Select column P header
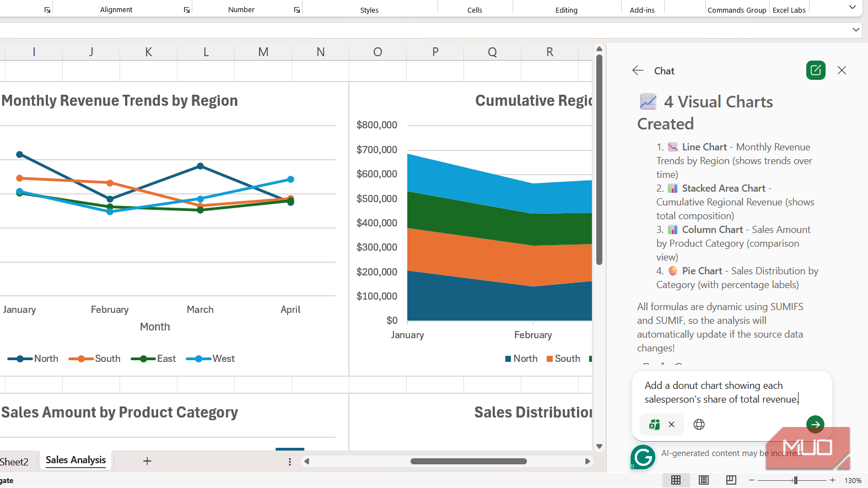The width and height of the screenshot is (868, 488). 435,52
